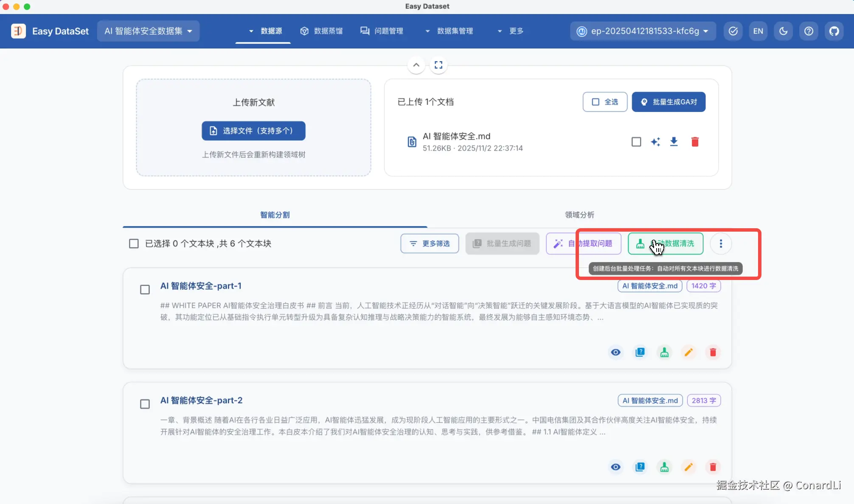The image size is (854, 504).
Task: Expand the ep-20250412181533-kfc6g model selector
Action: point(643,31)
